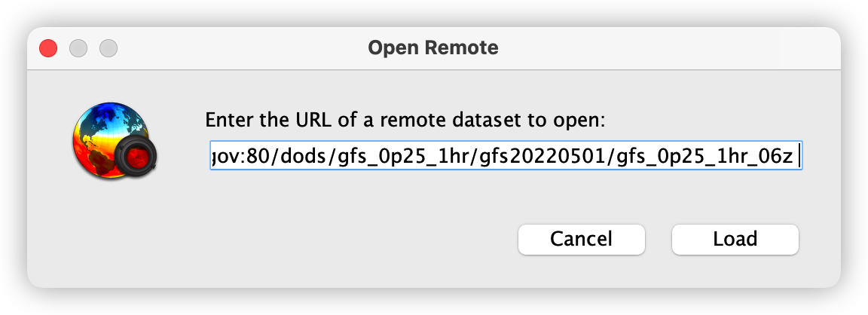
Task: Click the "Open Remote" window title
Action: pos(433,48)
